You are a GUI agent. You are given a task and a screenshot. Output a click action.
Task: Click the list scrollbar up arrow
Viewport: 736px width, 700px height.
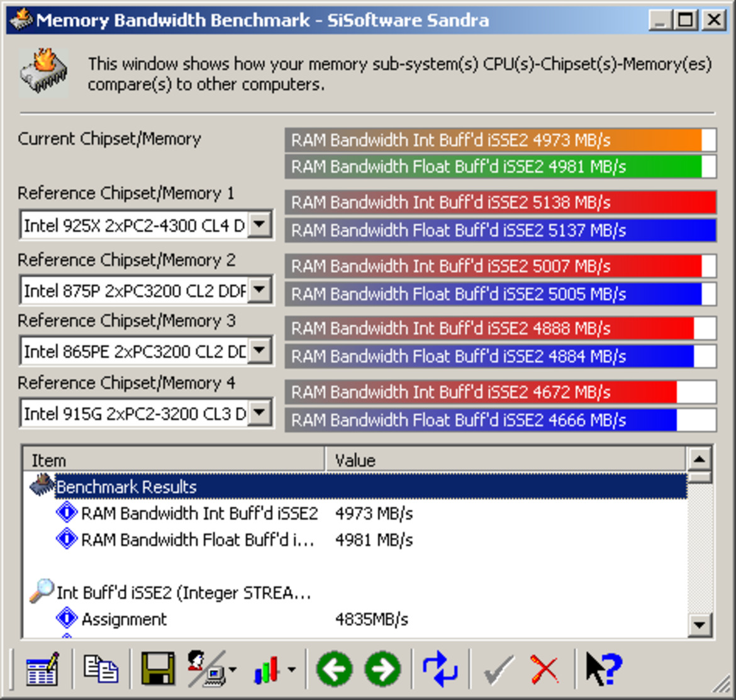(x=700, y=459)
